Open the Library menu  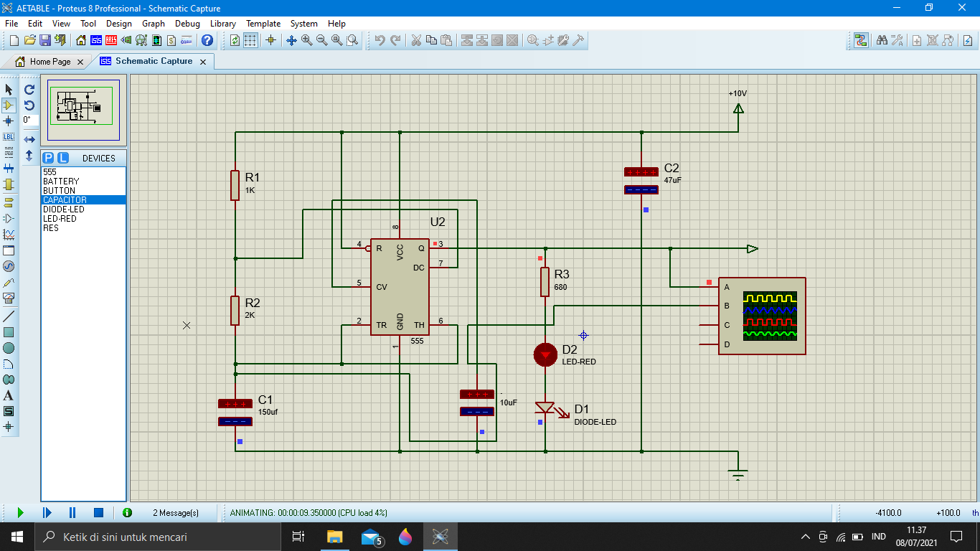[x=222, y=24]
